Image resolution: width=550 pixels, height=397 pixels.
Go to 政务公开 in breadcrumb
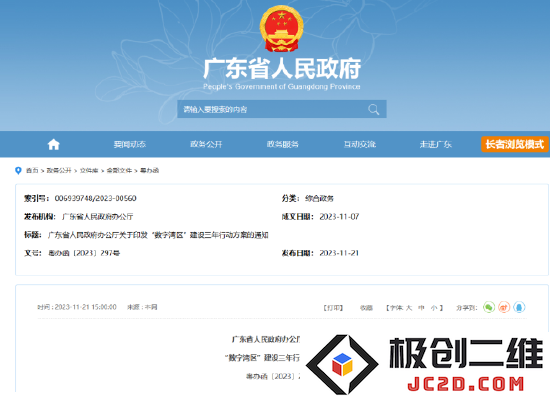[x=59, y=170]
